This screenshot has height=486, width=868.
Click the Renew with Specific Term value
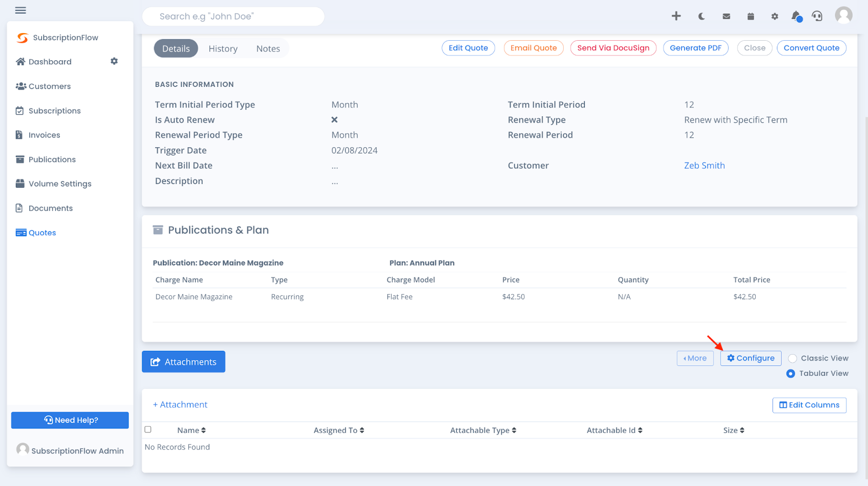coord(736,120)
